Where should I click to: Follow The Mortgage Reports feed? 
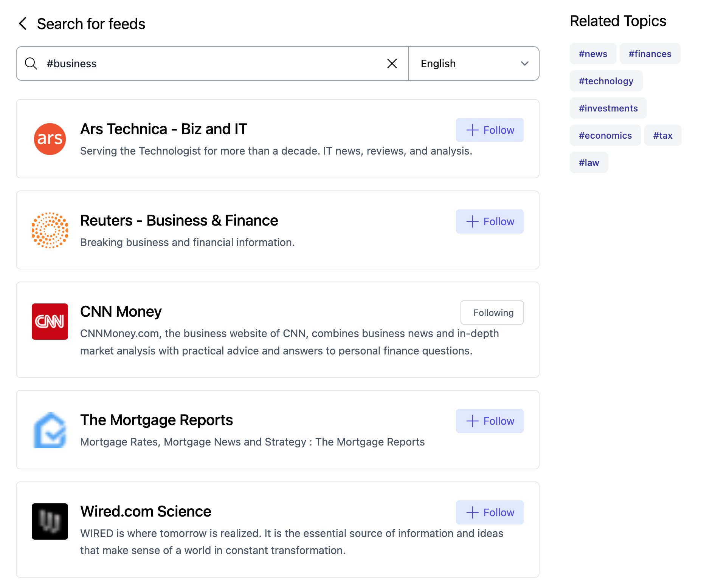490,421
